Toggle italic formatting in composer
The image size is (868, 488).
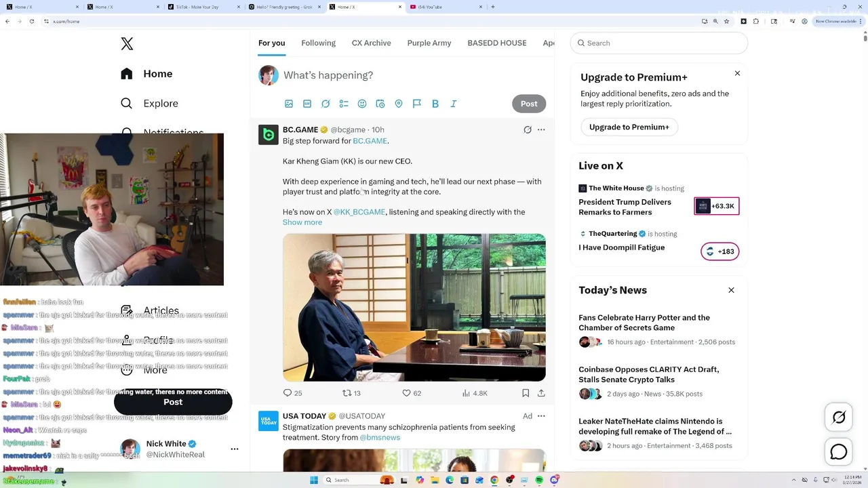[454, 104]
